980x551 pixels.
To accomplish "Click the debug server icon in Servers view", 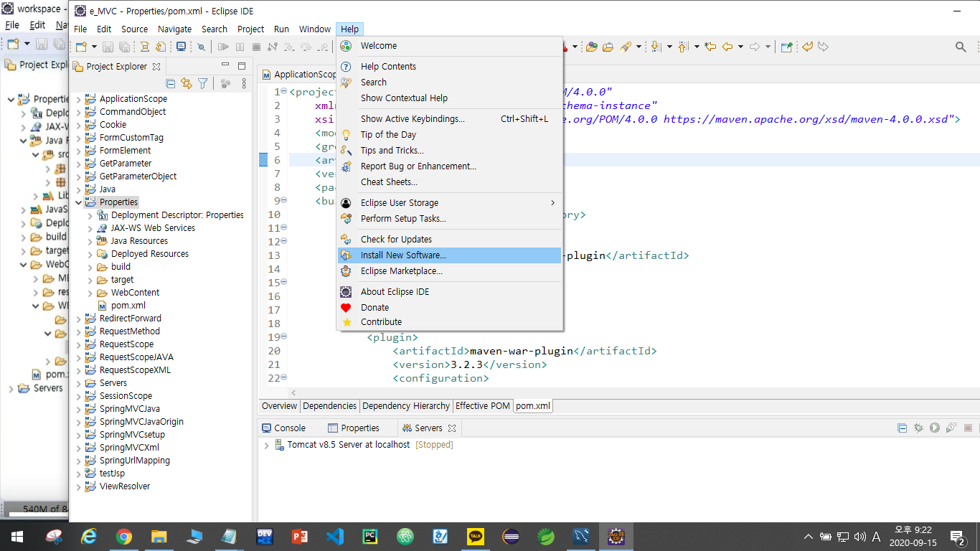I will coord(918,428).
